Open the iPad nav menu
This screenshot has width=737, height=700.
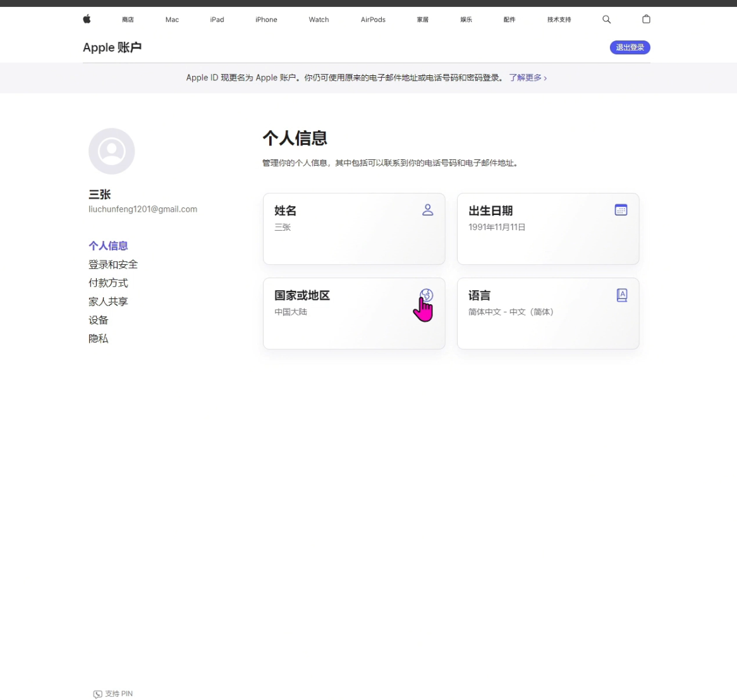pyautogui.click(x=217, y=20)
